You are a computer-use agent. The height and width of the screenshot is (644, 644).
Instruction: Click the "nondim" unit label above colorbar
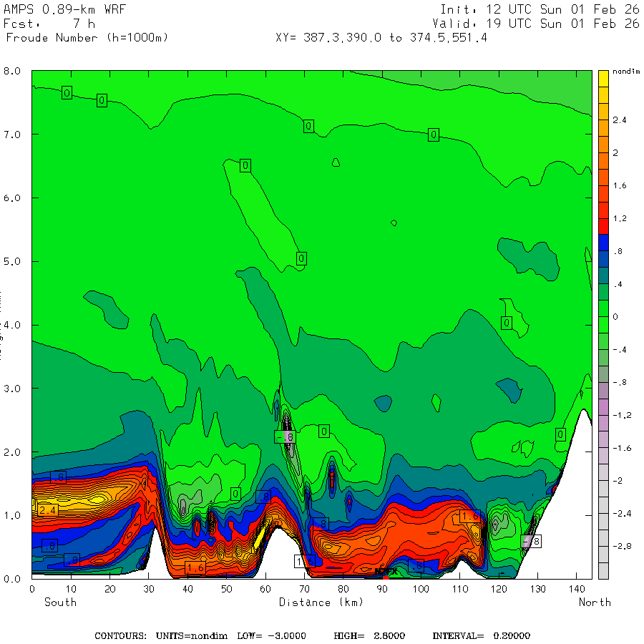pos(626,72)
